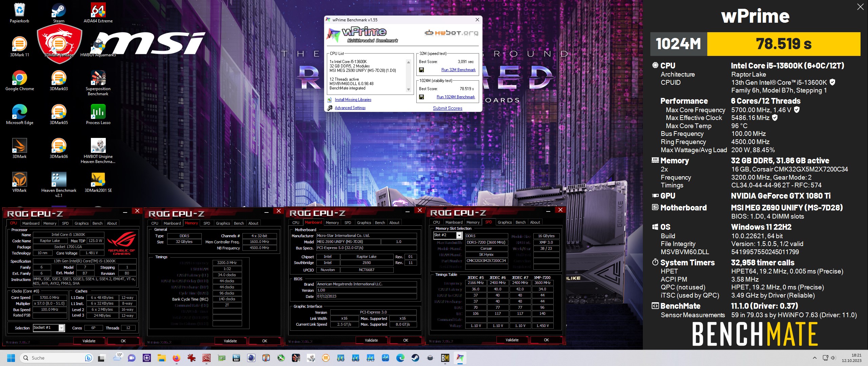
Task: Click the taskbar volume icon
Action: pyautogui.click(x=833, y=358)
